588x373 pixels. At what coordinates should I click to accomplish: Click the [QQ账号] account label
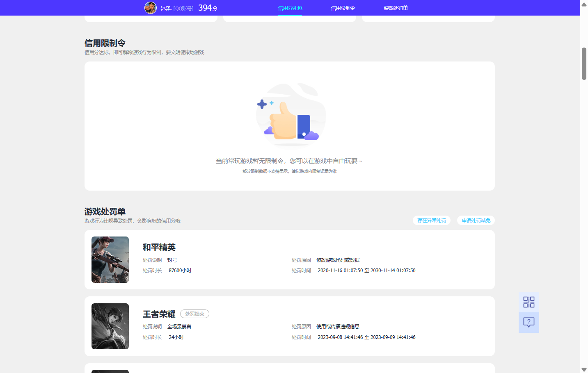tap(183, 7)
